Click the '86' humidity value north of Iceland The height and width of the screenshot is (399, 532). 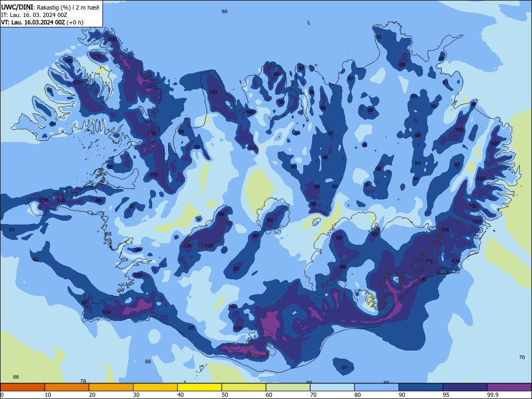tap(225, 12)
